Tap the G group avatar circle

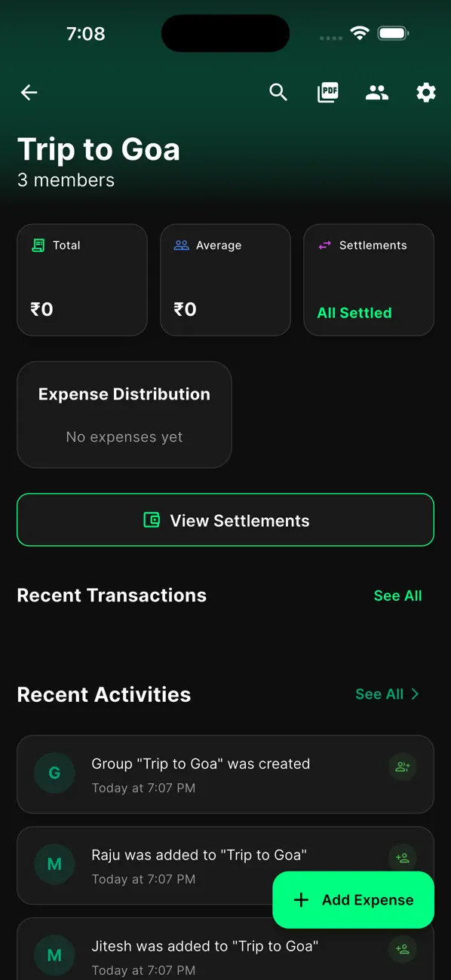pyautogui.click(x=54, y=773)
